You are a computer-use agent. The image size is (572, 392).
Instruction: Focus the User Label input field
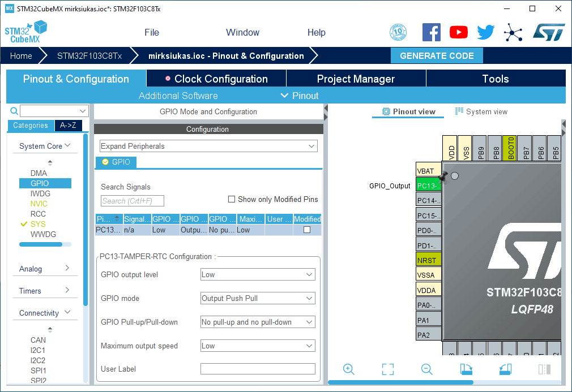coord(258,369)
